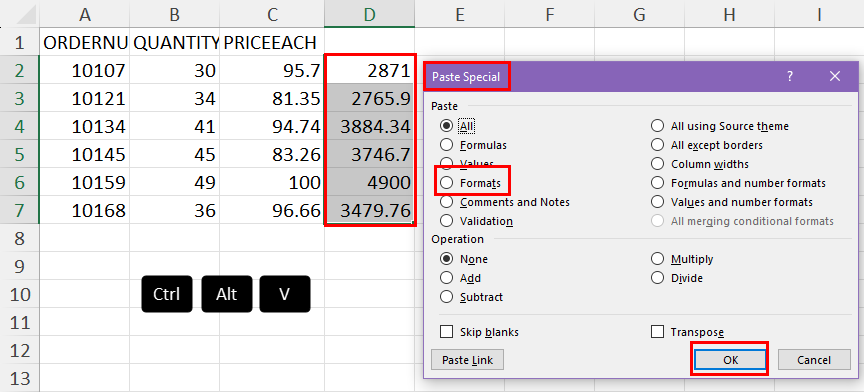Select row 13 header
864x392 pixels.
[x=20, y=378]
